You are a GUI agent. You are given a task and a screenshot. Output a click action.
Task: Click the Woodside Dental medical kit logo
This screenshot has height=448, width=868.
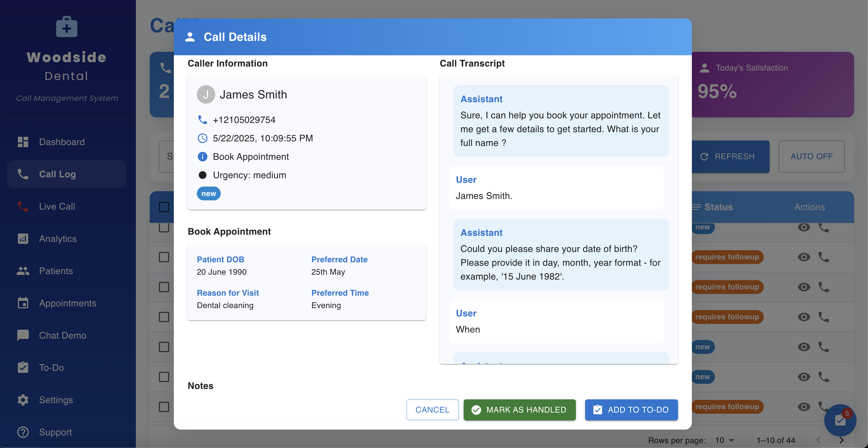click(x=66, y=26)
